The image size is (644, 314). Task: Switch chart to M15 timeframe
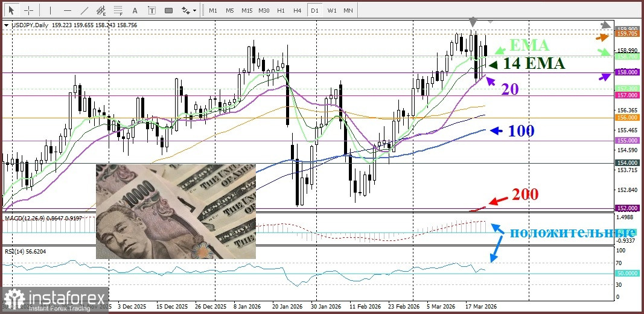pyautogui.click(x=247, y=10)
